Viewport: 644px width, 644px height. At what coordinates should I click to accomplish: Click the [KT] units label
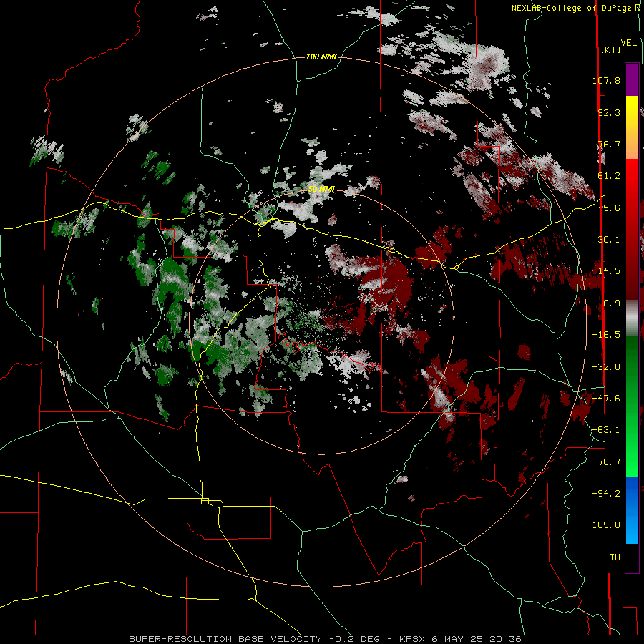point(611,49)
